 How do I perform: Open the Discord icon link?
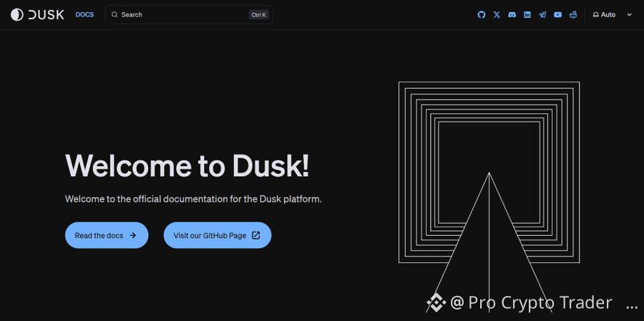pos(512,15)
